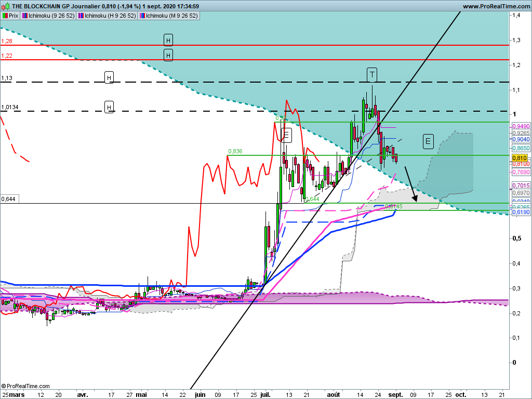Image resolution: width=532 pixels, height=399 pixels.
Task: Click the 25mars label on the date axis
Action: pyautogui.click(x=13, y=395)
